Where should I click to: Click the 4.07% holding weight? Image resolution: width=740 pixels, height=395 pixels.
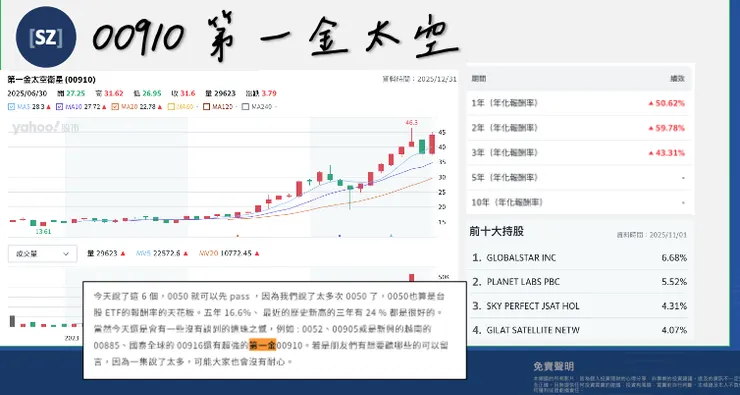[x=674, y=330]
